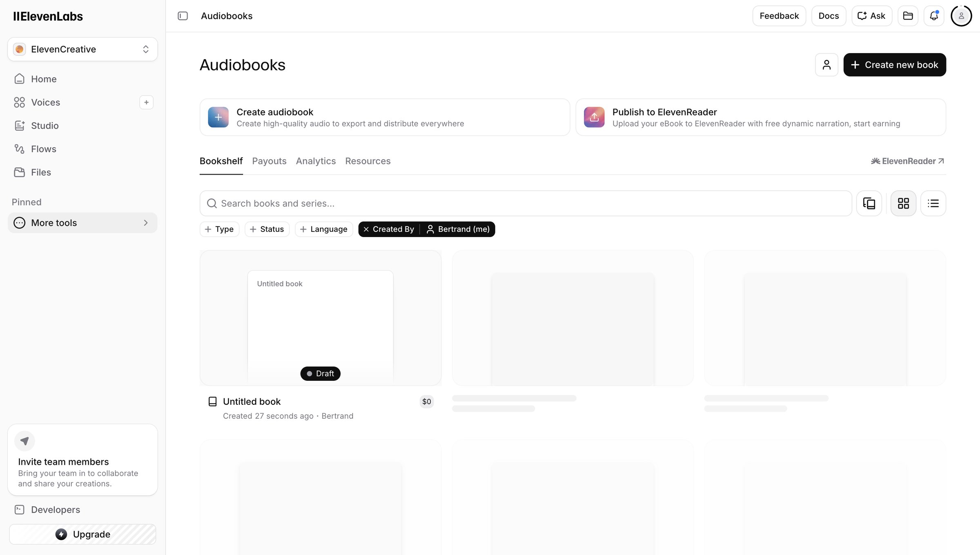Open the user profile avatar

tap(961, 16)
